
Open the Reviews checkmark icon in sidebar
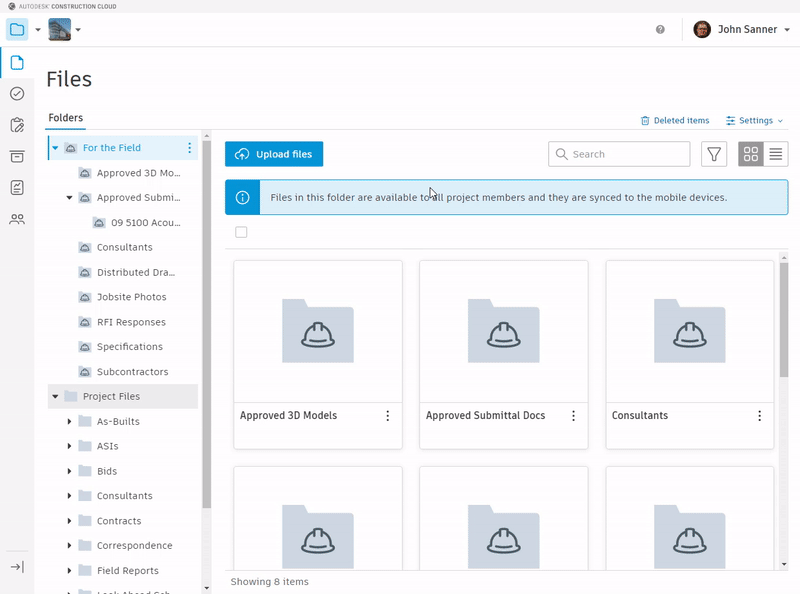point(17,94)
